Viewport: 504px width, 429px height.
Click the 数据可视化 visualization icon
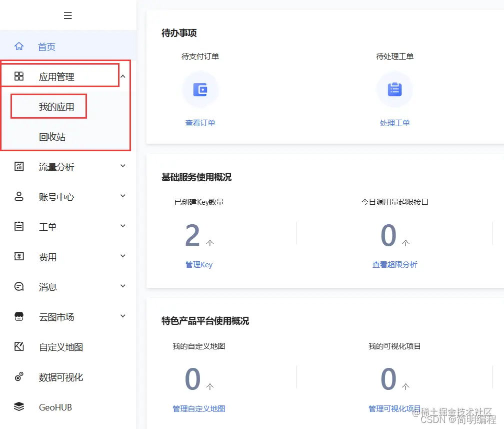coord(19,377)
